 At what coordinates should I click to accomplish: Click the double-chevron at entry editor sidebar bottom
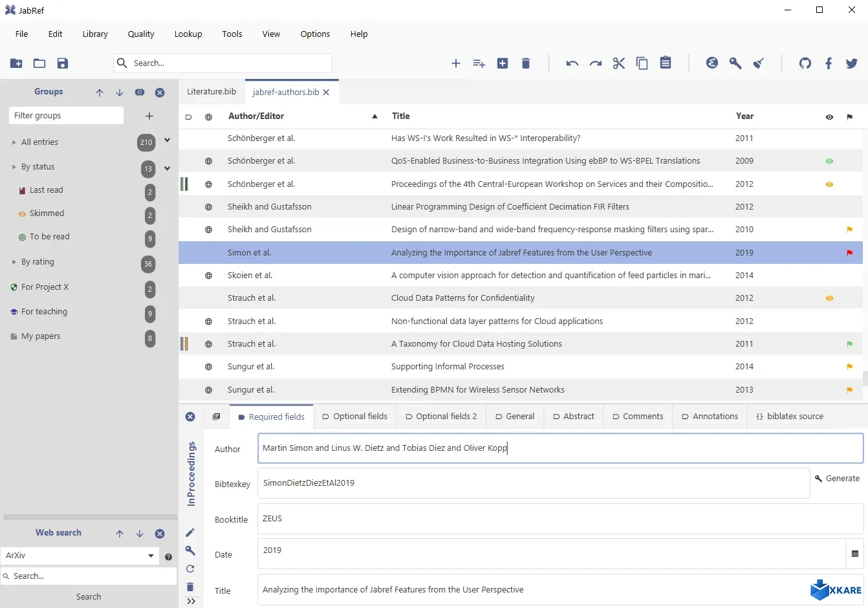(x=191, y=601)
